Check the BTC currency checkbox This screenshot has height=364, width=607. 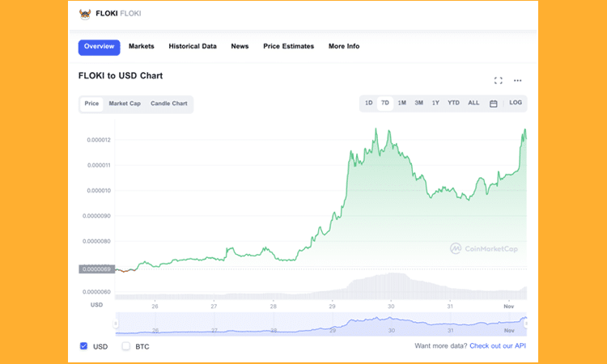coord(125,346)
